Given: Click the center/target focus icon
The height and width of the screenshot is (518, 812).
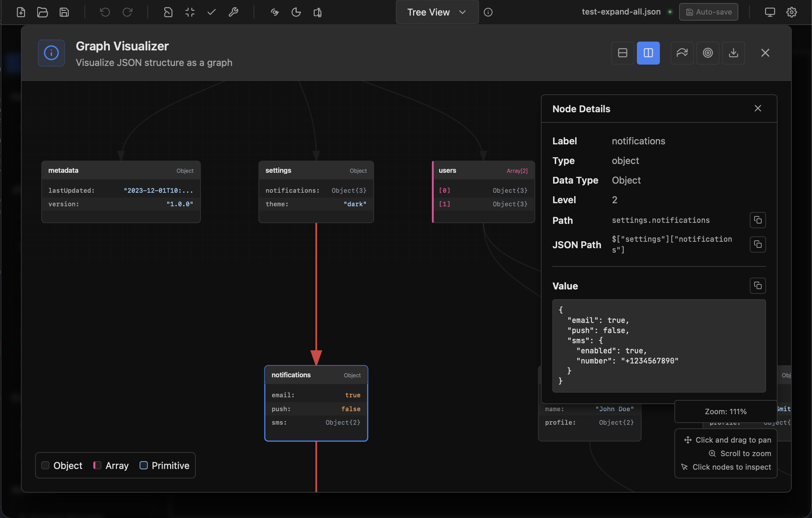Looking at the screenshot, I should (x=708, y=53).
